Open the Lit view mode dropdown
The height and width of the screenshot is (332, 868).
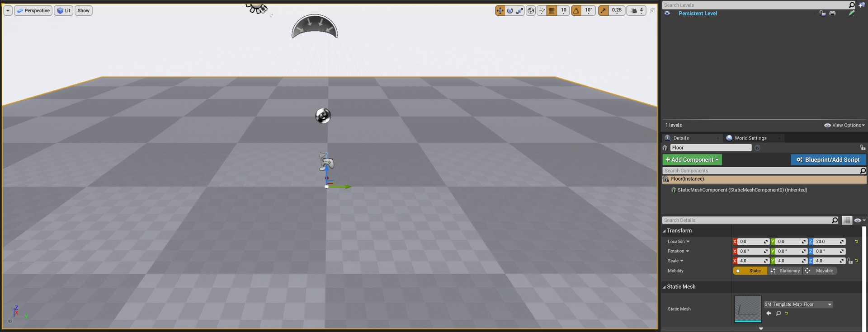tap(64, 10)
